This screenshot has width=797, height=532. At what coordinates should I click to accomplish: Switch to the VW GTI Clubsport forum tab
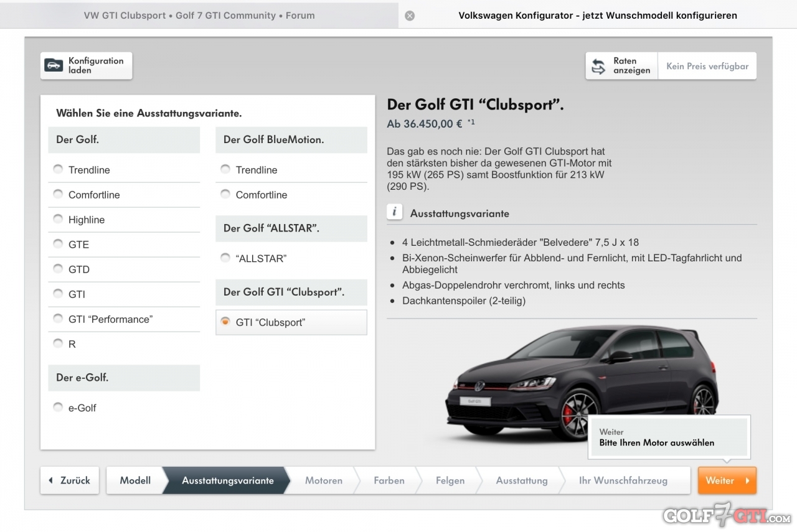[199, 16]
